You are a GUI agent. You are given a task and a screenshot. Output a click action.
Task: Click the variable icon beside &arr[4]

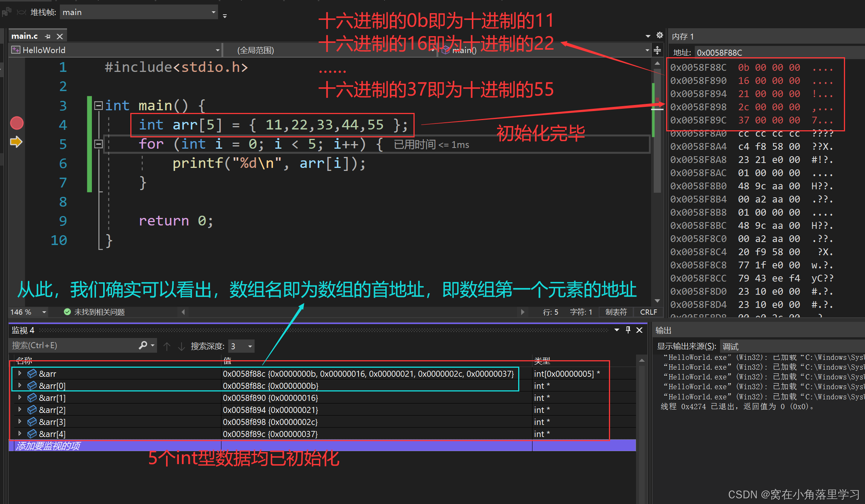(x=32, y=434)
